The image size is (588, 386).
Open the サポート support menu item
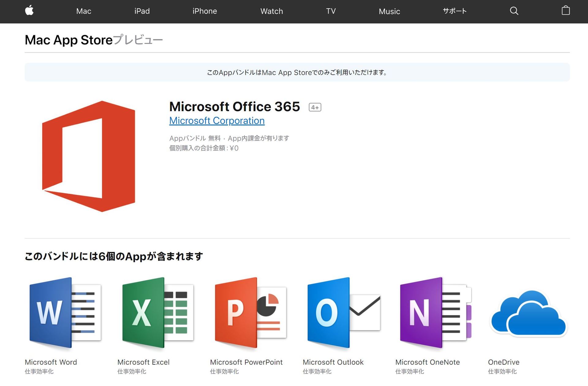[x=454, y=11]
